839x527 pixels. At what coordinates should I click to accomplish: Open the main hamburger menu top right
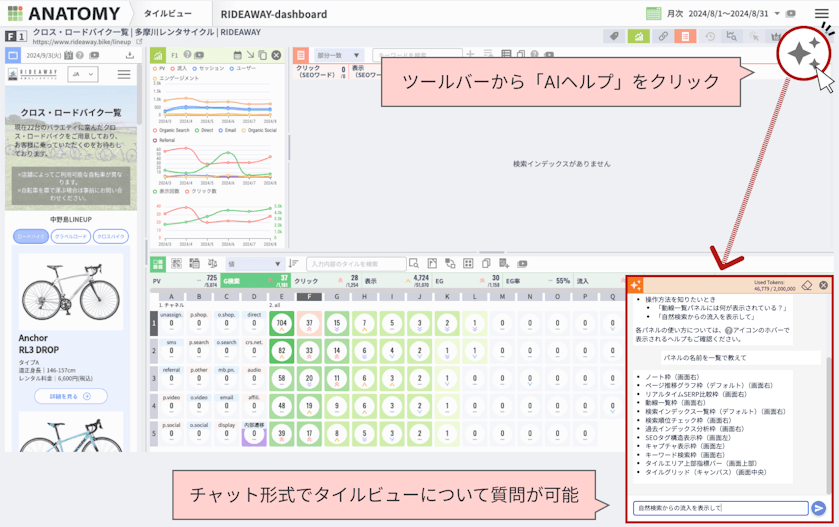[x=821, y=13]
